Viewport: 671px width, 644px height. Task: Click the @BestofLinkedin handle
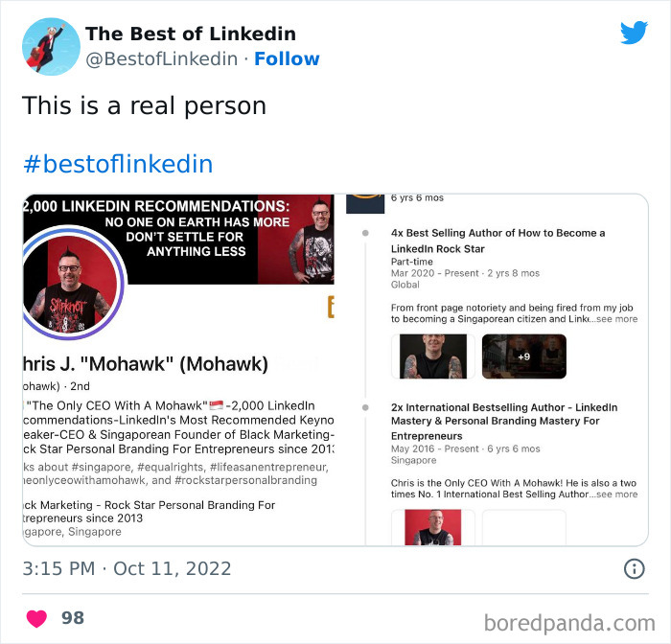[x=161, y=59]
